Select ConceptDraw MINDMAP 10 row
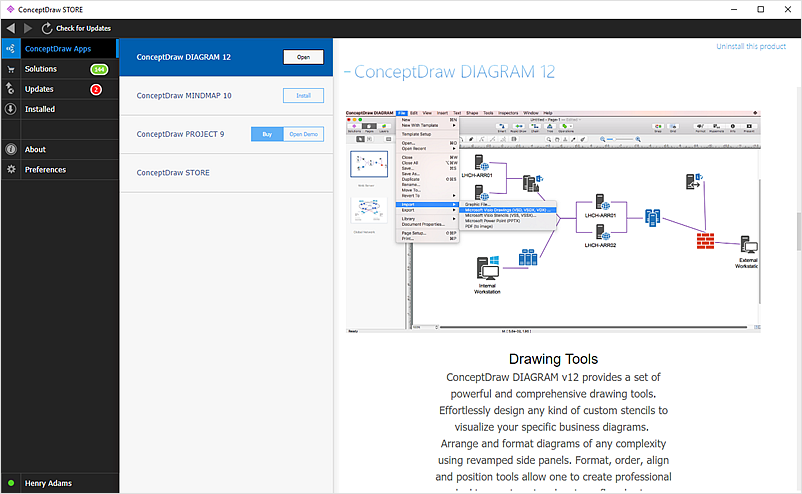 [226, 96]
